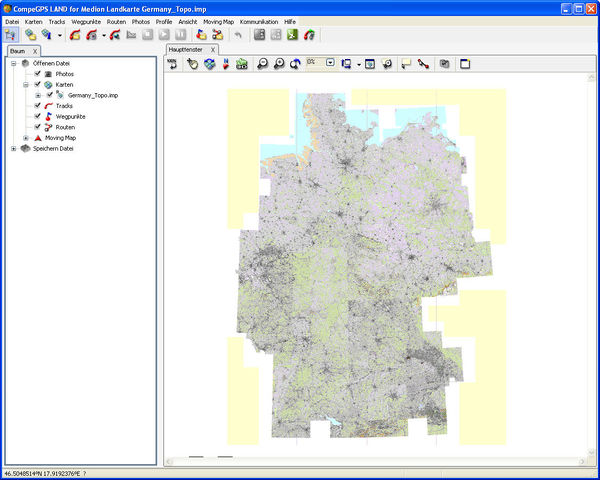Select the hand pan tool icon
Image resolution: width=600 pixels, height=480 pixels.
point(192,64)
